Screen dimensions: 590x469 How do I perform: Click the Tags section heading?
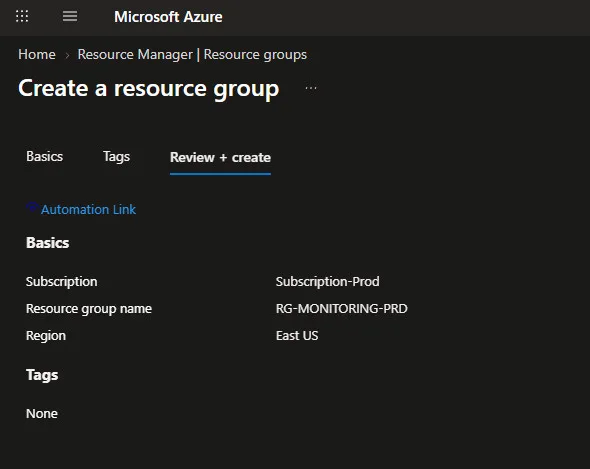point(42,375)
